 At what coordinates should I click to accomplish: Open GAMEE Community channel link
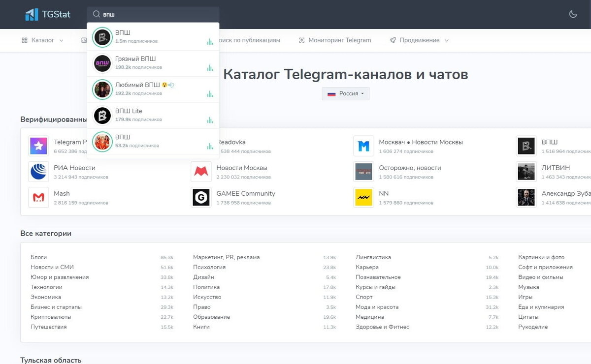coord(246,193)
